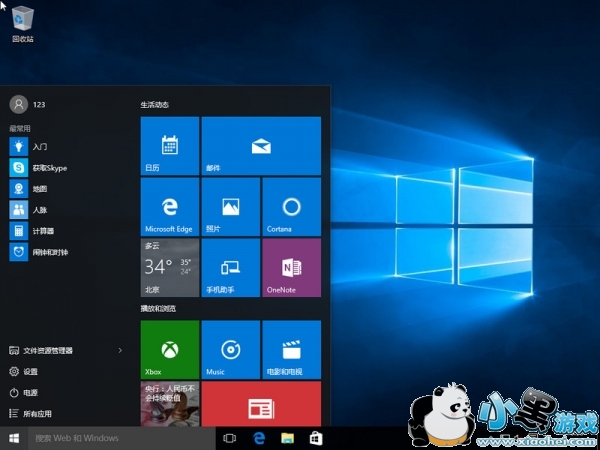Open Task View on the taskbar

pos(230,438)
